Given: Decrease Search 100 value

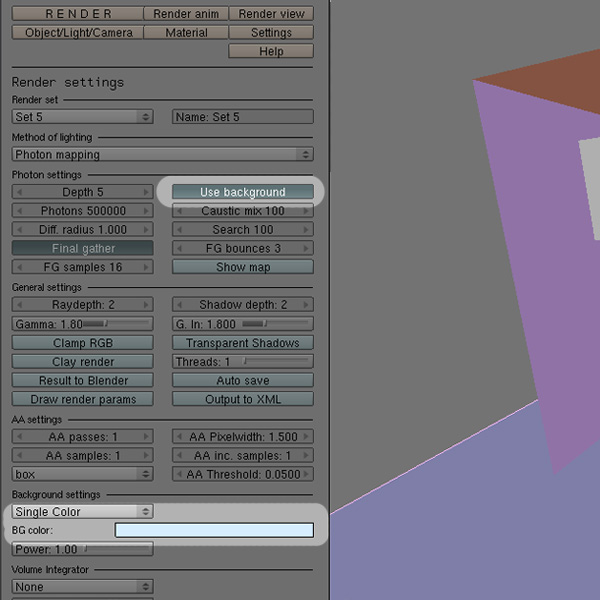Looking at the screenshot, I should (179, 229).
